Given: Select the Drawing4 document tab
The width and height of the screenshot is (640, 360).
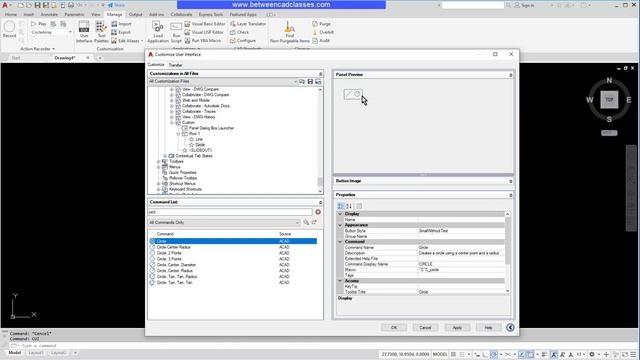Looking at the screenshot, I should tap(65, 58).
